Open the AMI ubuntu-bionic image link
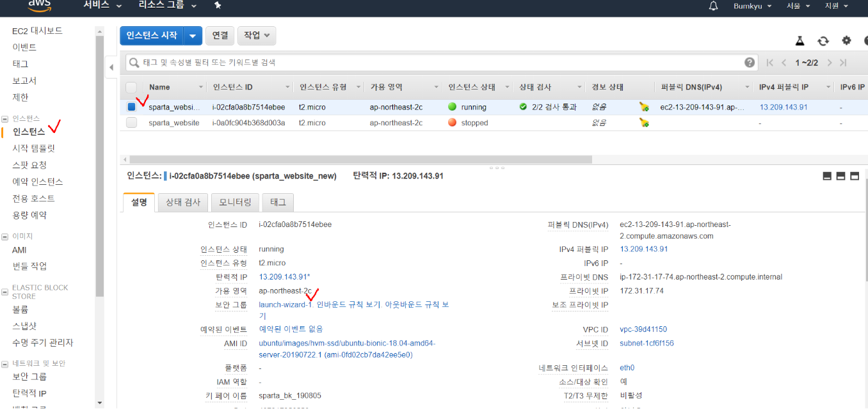 [x=347, y=349]
